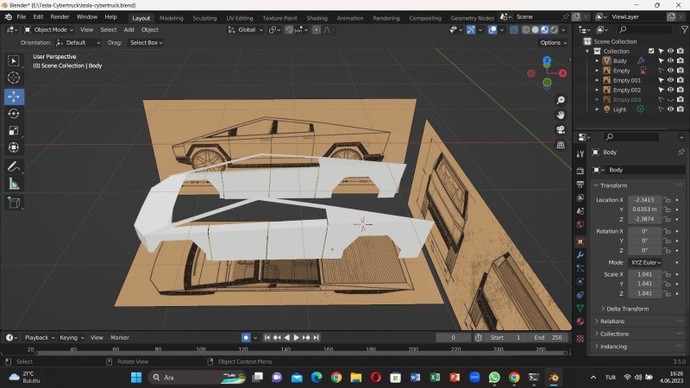690x388 pixels.
Task: Open File Explorer from taskbar
Action: (356, 377)
